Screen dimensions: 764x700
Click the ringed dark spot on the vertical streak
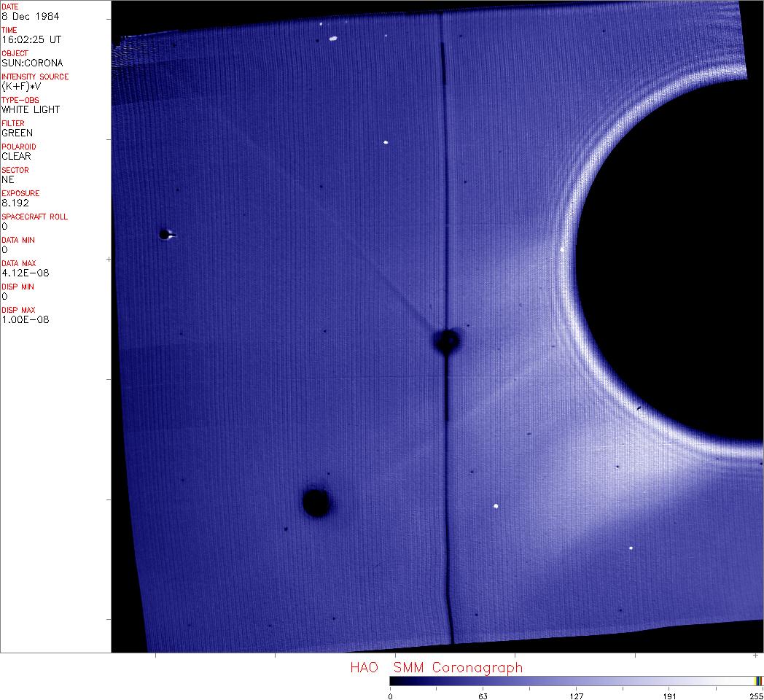[x=446, y=340]
